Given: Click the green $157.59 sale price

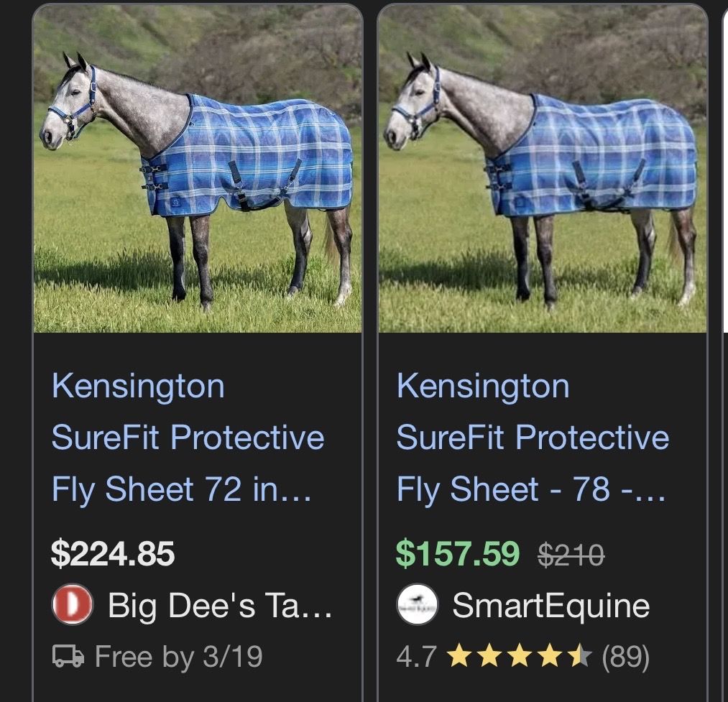Looking at the screenshot, I should pyautogui.click(x=458, y=553).
